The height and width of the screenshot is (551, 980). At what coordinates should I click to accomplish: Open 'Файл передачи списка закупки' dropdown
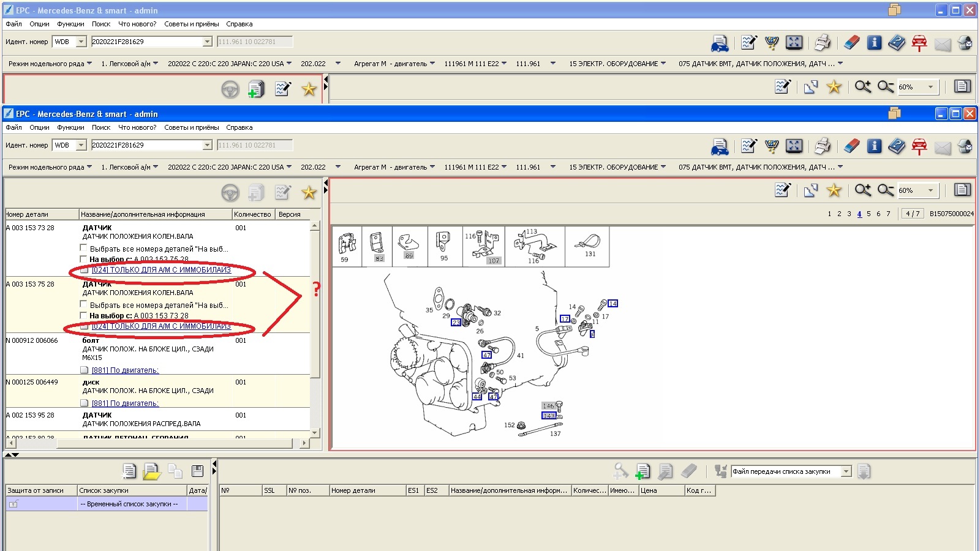coord(846,471)
